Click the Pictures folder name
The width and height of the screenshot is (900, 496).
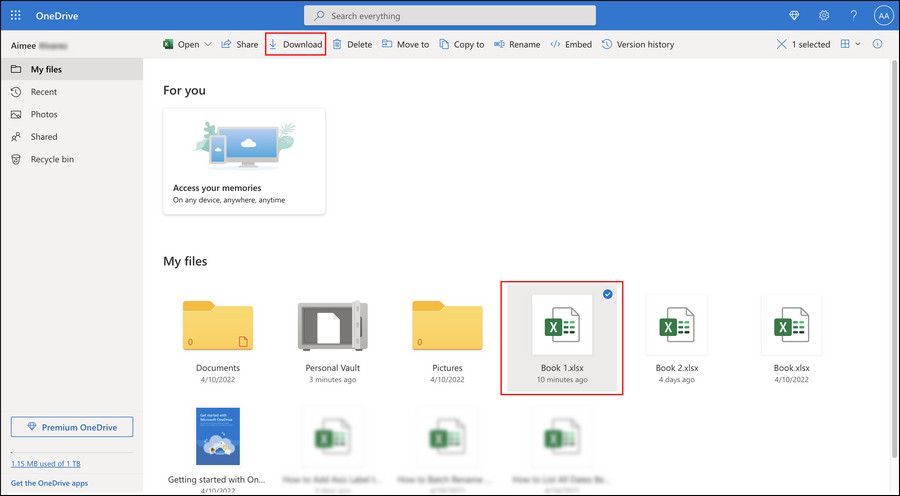pyautogui.click(x=447, y=368)
